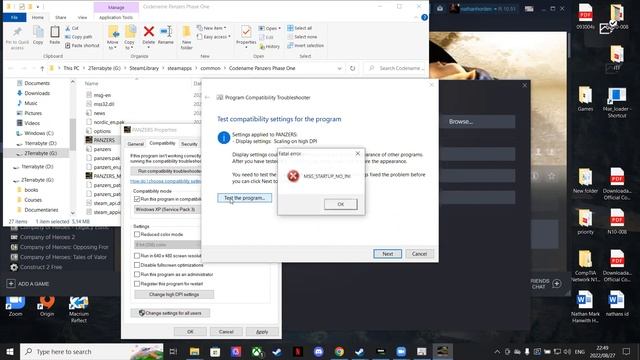Select PANZERS file in file list
Image resolution: width=640 pixels, height=360 pixels.
tap(104, 140)
